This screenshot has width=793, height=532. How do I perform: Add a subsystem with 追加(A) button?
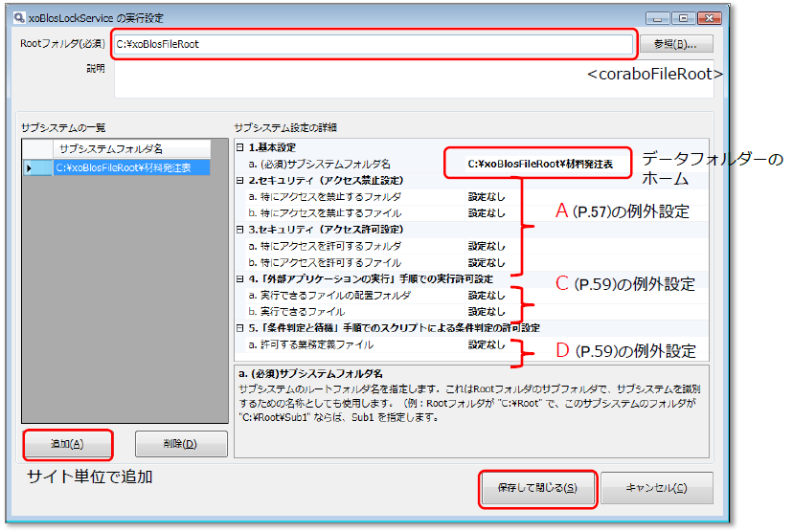pyautogui.click(x=67, y=444)
